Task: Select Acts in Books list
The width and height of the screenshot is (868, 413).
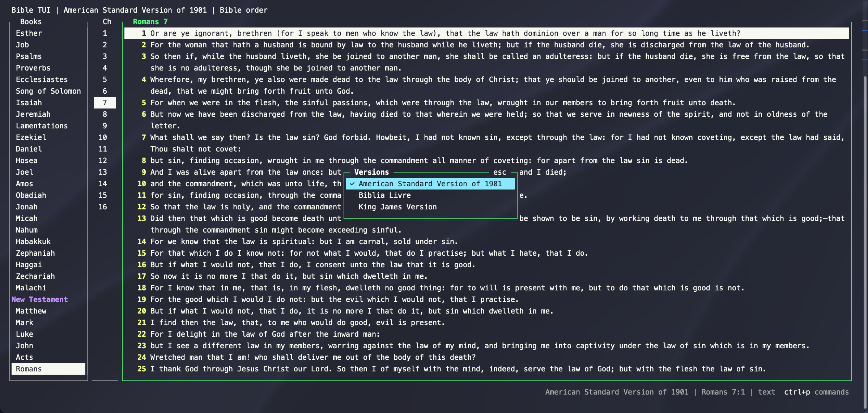Action: (48, 357)
